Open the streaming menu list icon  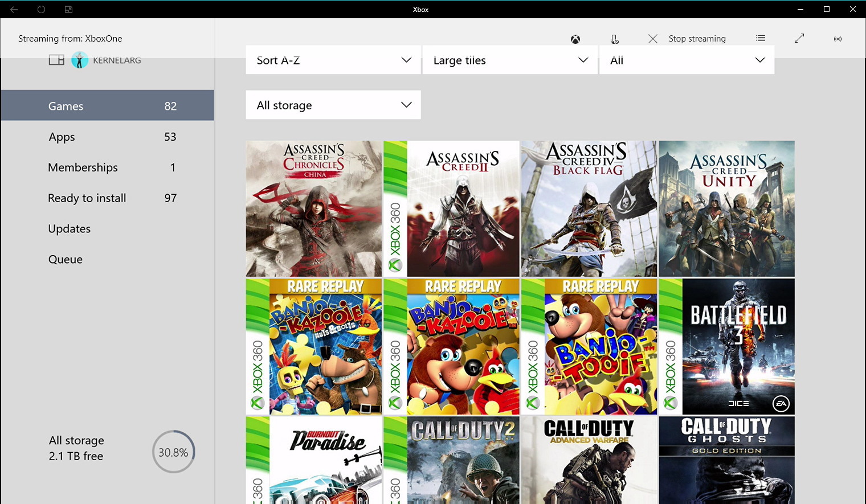761,38
